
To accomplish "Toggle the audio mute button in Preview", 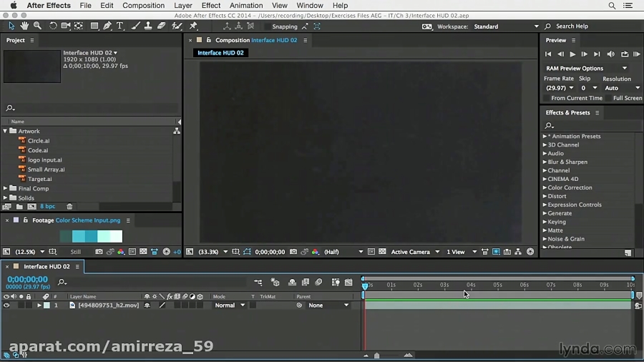I will pos(611,54).
